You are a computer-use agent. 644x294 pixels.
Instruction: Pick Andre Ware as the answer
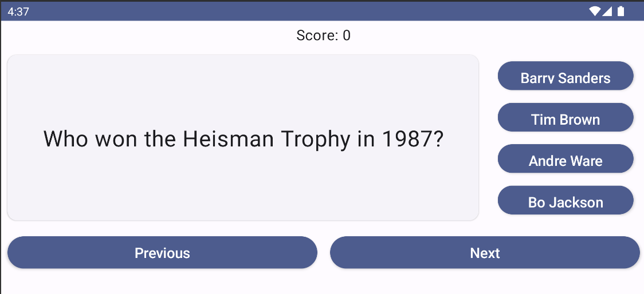coord(566,158)
